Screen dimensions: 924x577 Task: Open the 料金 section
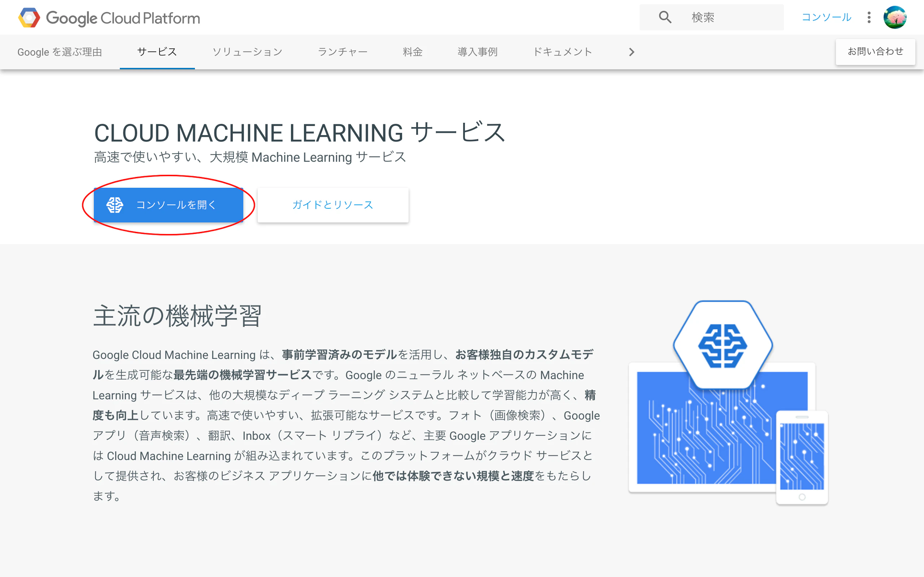pos(412,52)
